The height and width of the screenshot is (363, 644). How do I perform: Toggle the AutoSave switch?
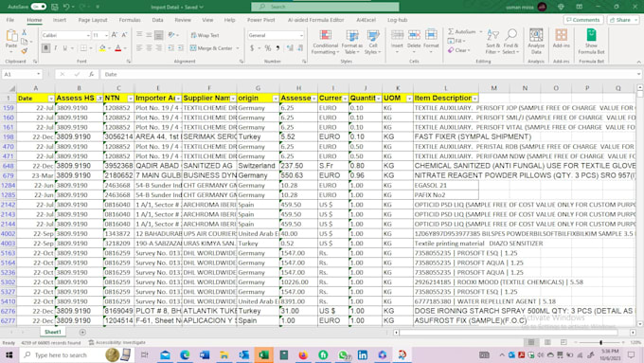tap(38, 7)
